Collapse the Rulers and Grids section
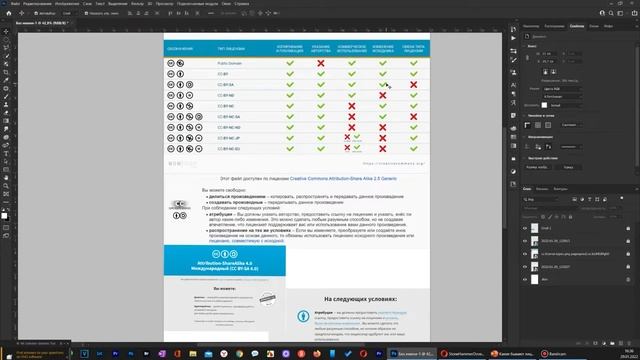640x360 pixels. (525, 116)
